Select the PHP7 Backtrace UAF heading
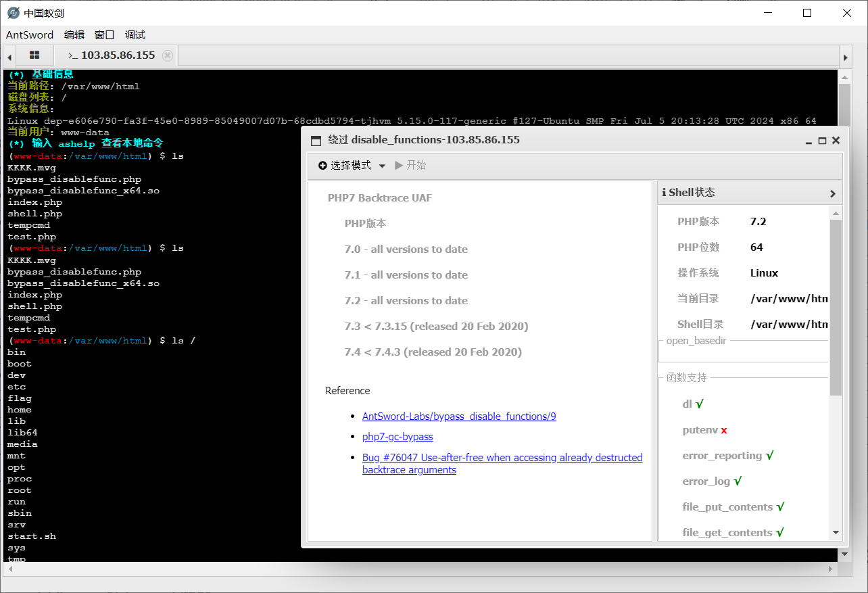 tap(380, 198)
